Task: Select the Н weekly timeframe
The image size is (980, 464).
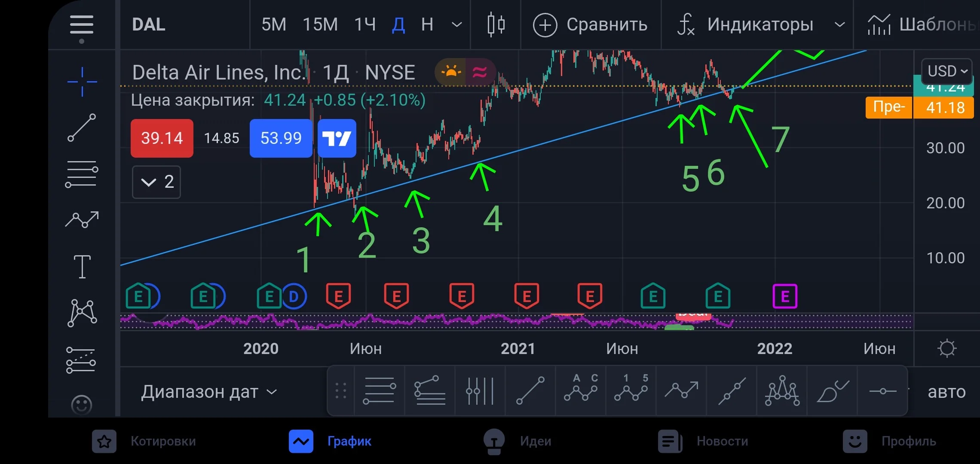Action: tap(427, 24)
